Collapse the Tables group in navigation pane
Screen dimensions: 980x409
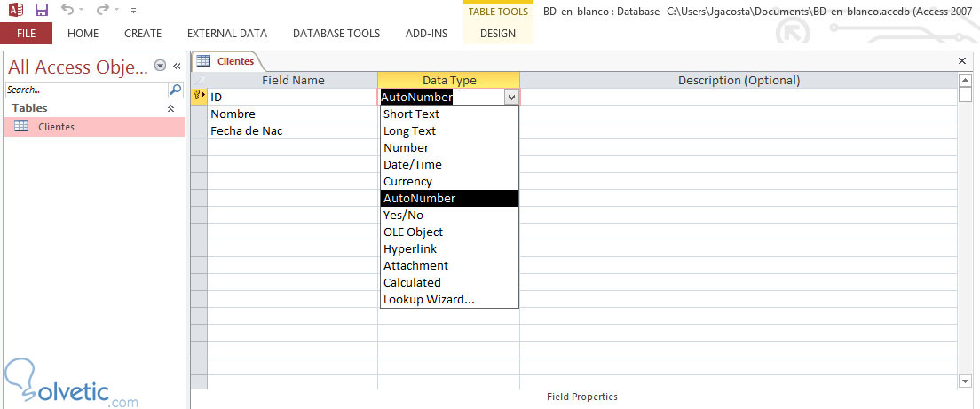pyautogui.click(x=171, y=108)
